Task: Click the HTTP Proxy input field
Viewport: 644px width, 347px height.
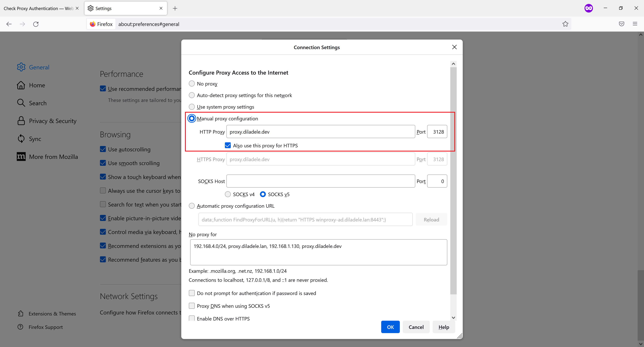Action: (320, 131)
